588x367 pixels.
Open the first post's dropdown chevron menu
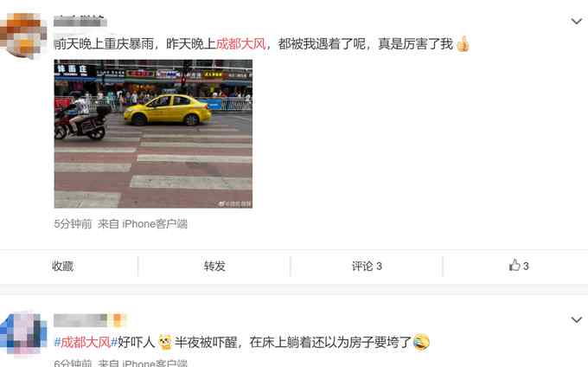click(576, 22)
